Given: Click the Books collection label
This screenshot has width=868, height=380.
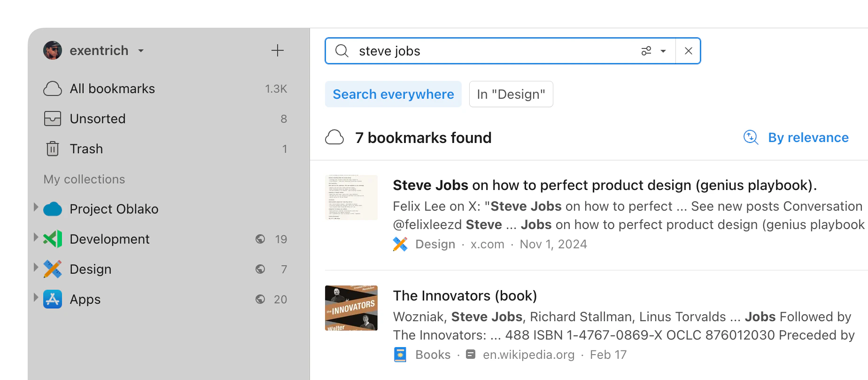Looking at the screenshot, I should 433,355.
